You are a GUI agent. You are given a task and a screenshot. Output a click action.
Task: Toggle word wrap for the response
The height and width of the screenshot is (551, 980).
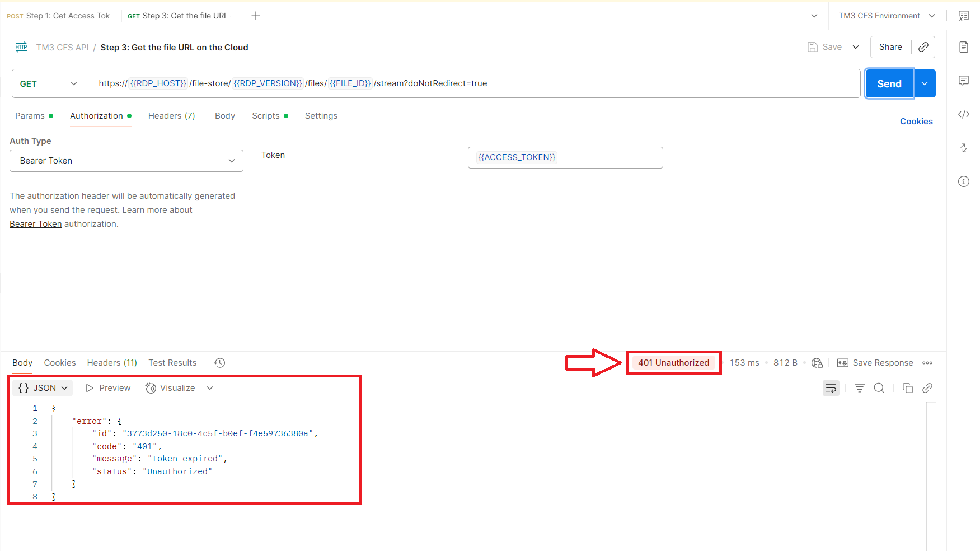[x=831, y=388]
